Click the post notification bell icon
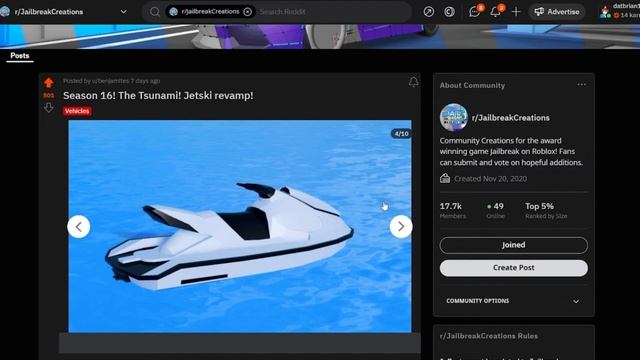Screen dimensions: 640x360 point(413,82)
